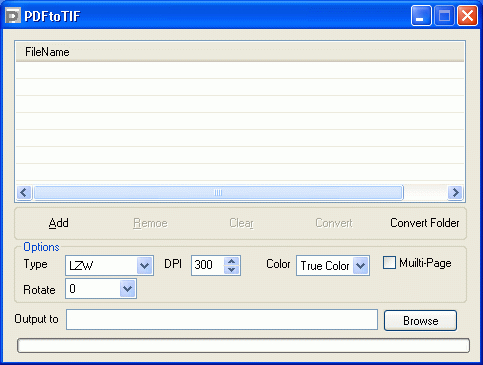Click inside the DPI value field

(208, 265)
